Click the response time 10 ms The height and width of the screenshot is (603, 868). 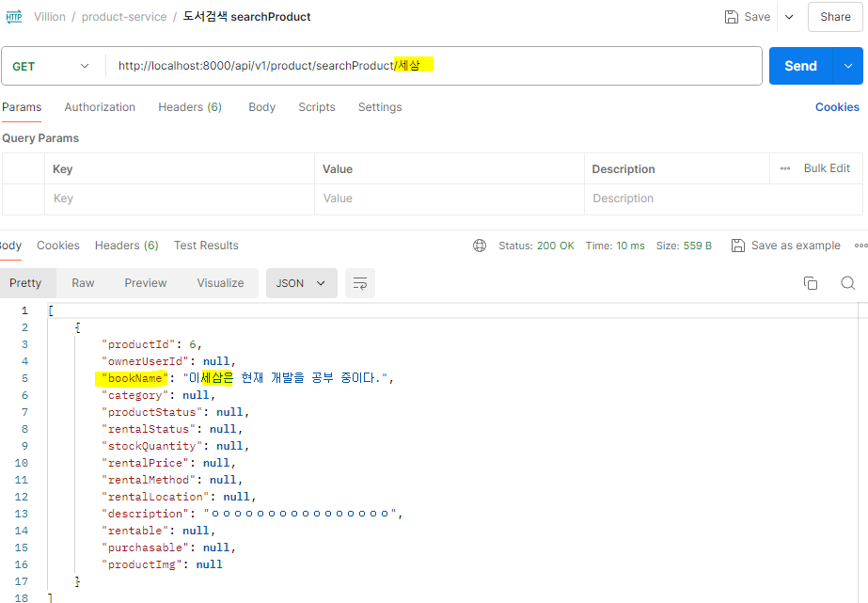point(630,246)
